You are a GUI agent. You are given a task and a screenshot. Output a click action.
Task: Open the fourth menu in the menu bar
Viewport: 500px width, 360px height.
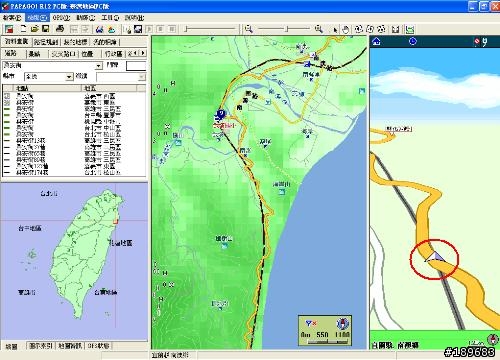click(x=86, y=18)
